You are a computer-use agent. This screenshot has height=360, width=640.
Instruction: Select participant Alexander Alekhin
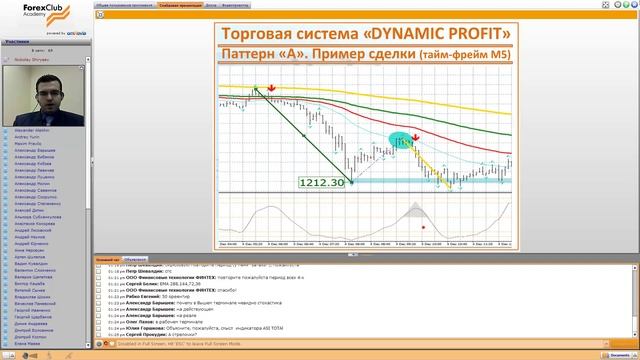(32, 131)
